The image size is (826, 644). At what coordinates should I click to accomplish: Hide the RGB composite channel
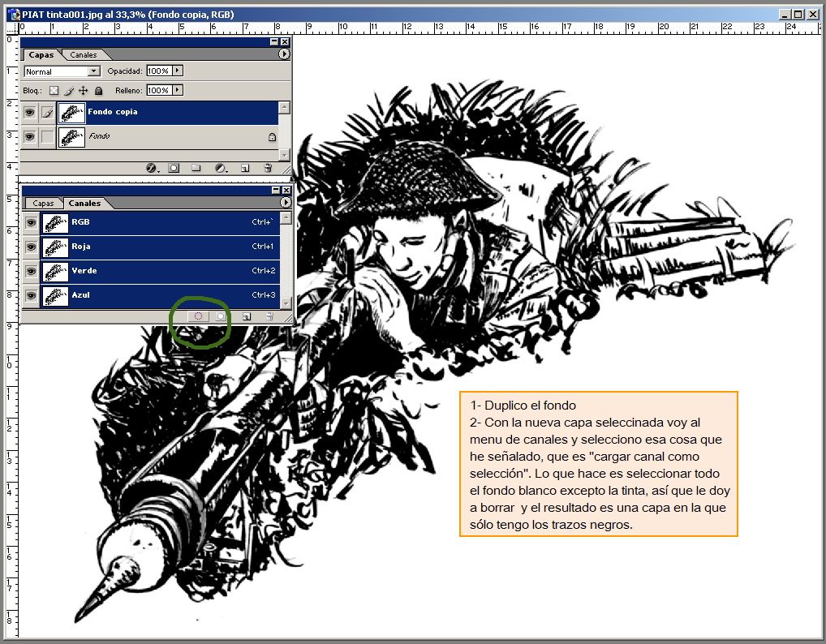31,223
